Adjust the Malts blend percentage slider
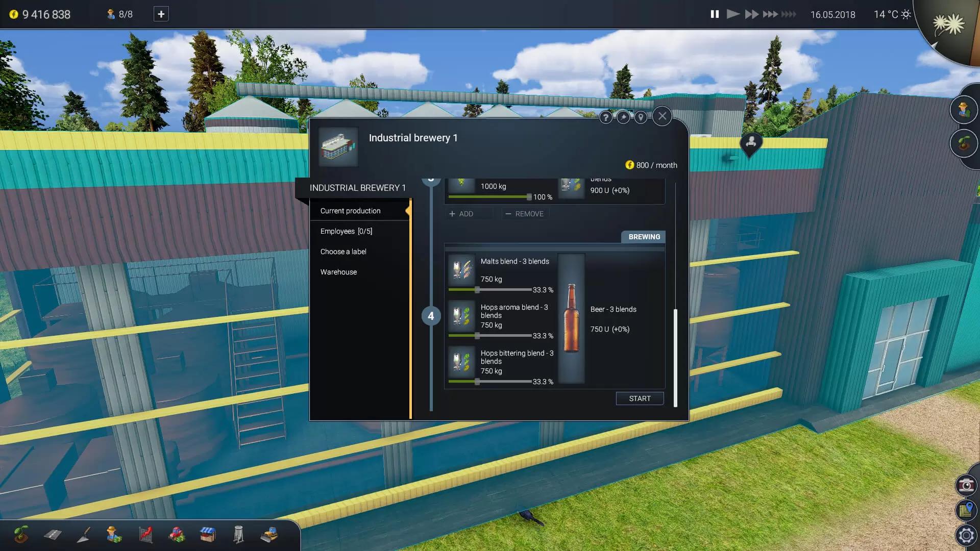980x551 pixels. click(477, 290)
